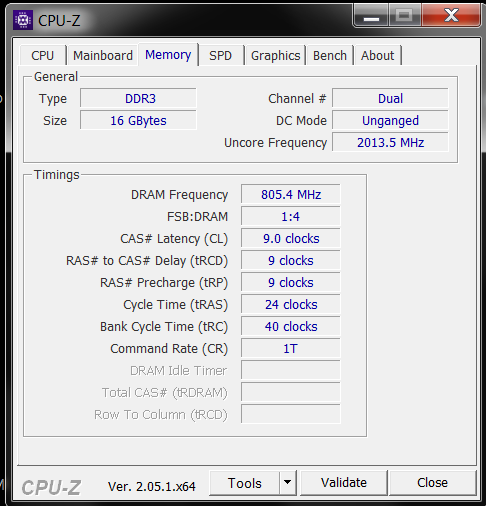486x506 pixels.
Task: Click the empty Row To Column field
Action: [291, 414]
